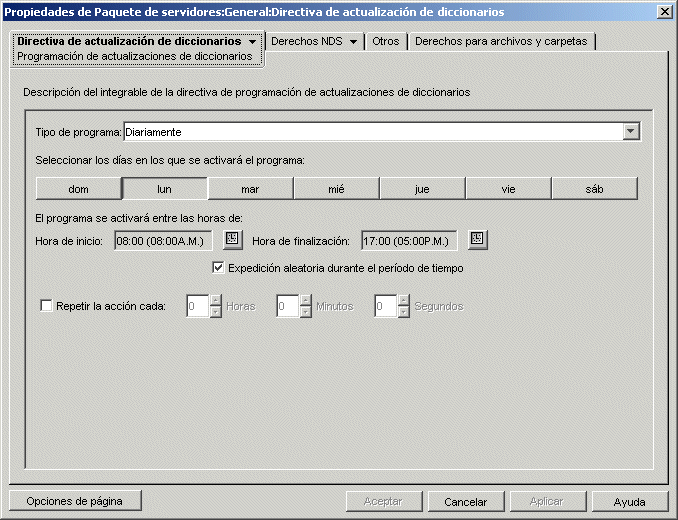Enable the Repetir la acción cada checkbox

click(46, 306)
